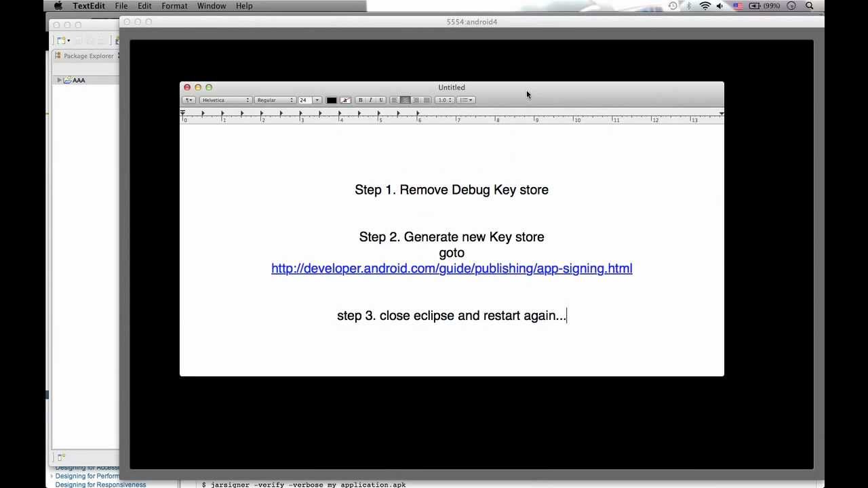Open the black text color swatch
The width and height of the screenshot is (868, 488).
point(332,100)
